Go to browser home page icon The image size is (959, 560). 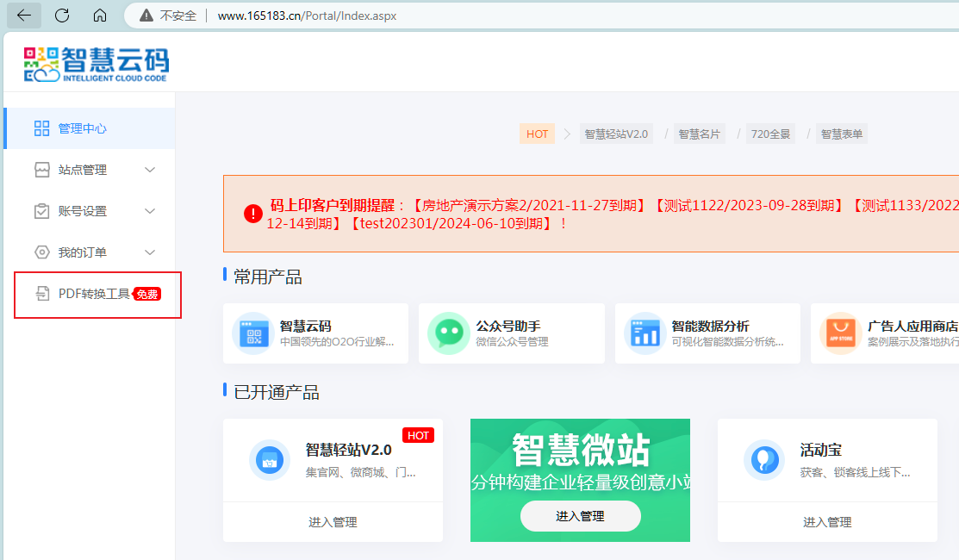click(100, 16)
